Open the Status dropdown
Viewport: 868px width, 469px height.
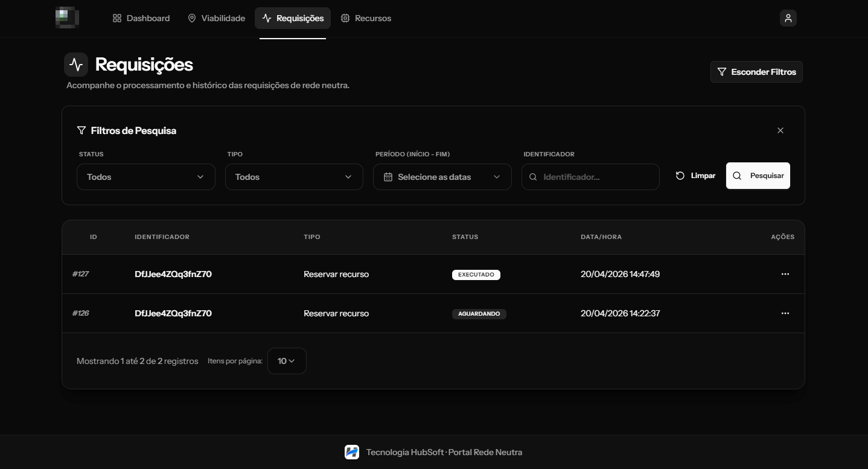click(x=146, y=177)
